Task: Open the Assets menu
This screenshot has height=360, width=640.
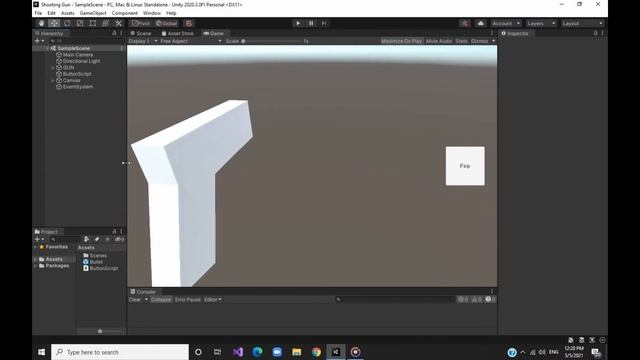Action: click(68, 13)
